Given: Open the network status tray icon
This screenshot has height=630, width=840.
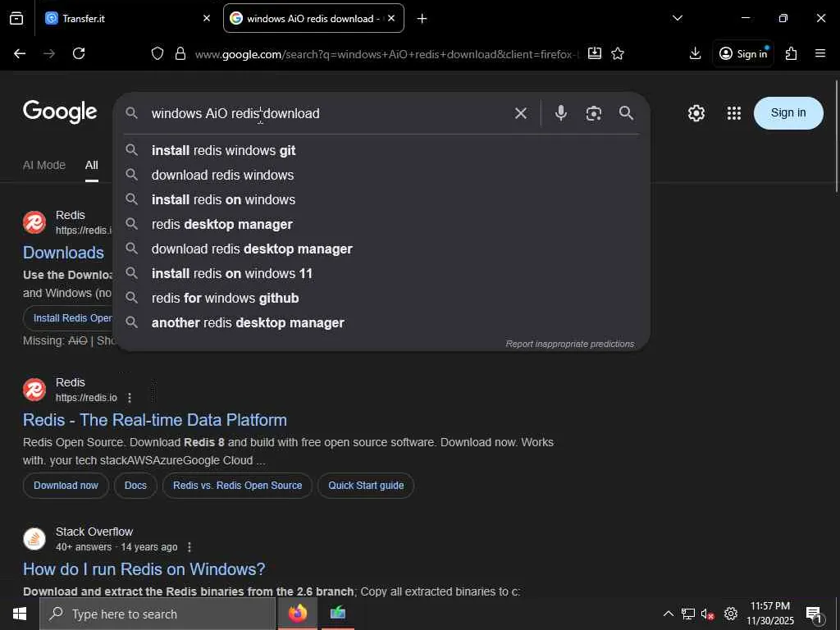Looking at the screenshot, I should tap(688, 614).
